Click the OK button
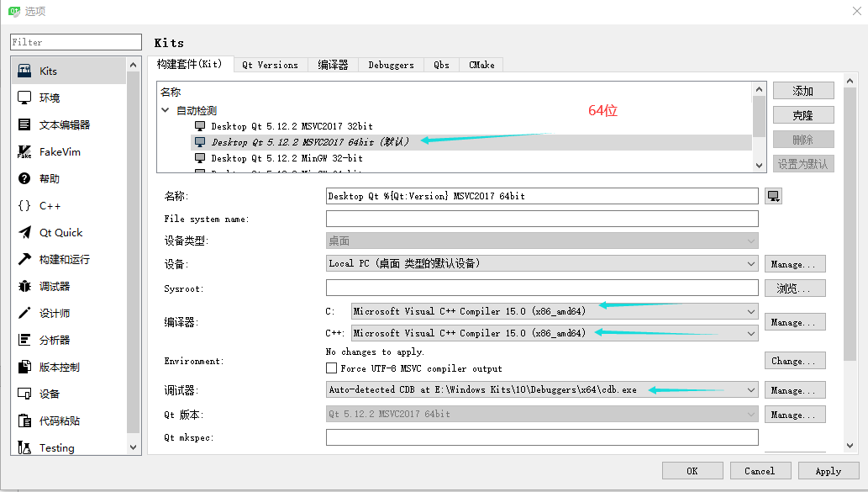The width and height of the screenshot is (868, 492). tap(692, 471)
